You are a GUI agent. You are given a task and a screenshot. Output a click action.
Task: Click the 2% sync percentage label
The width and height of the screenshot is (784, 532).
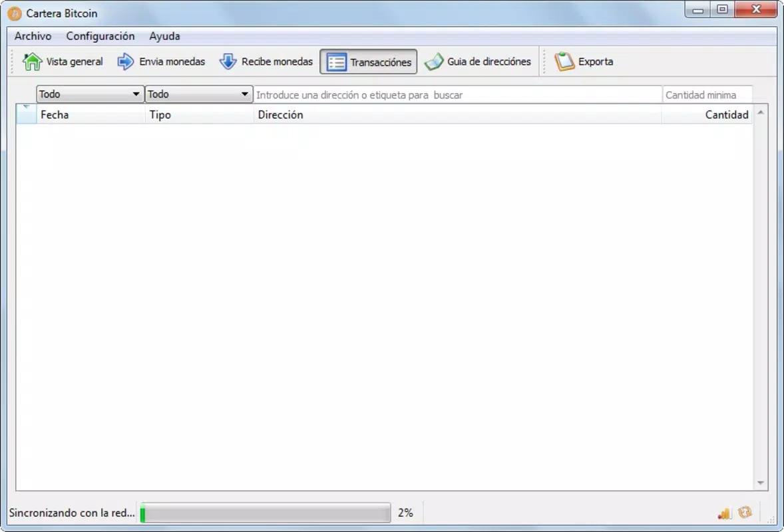(405, 513)
